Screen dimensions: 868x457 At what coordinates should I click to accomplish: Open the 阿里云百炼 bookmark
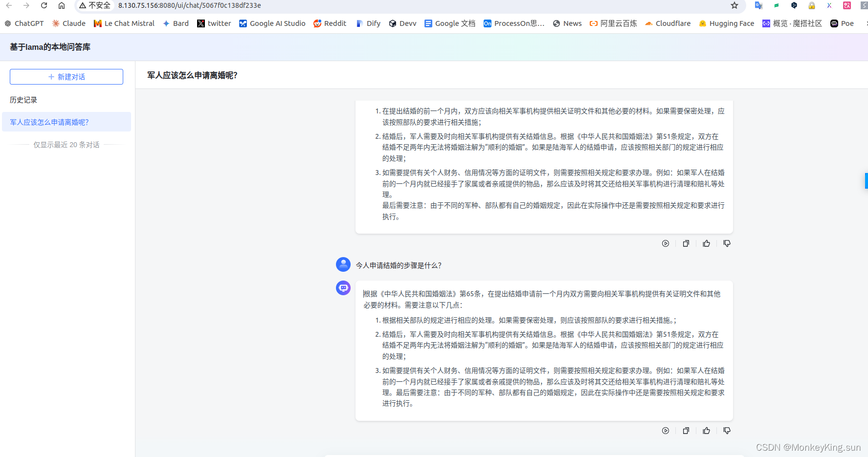(613, 23)
